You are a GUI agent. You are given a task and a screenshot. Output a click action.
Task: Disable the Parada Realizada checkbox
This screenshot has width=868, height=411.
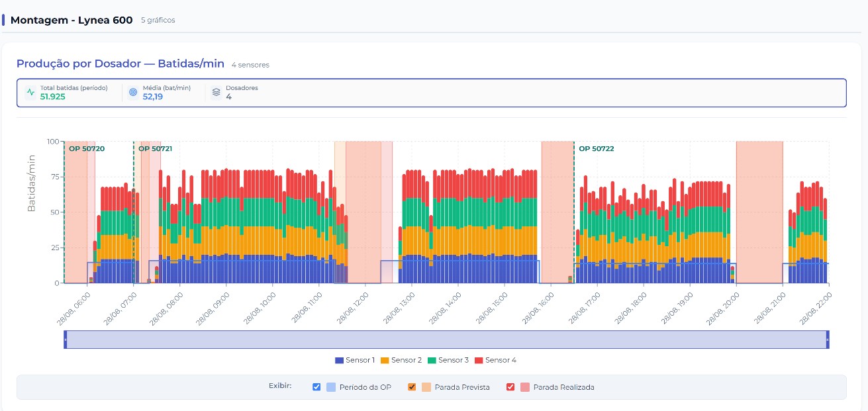point(510,387)
